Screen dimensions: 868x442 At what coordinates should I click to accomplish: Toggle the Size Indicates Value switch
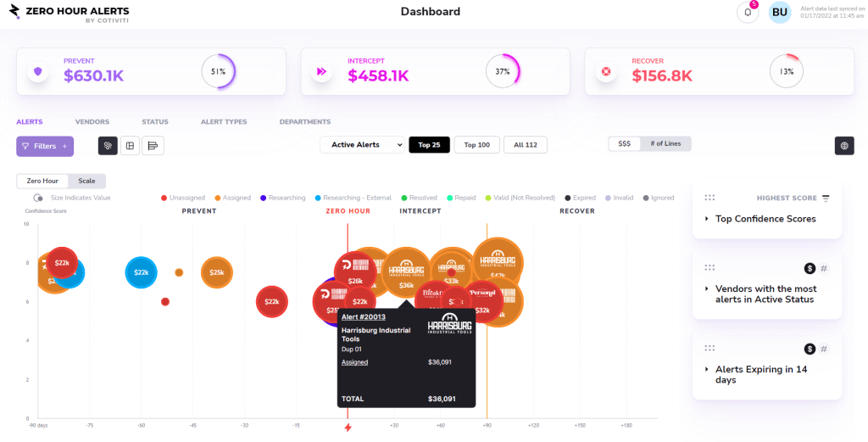point(38,198)
